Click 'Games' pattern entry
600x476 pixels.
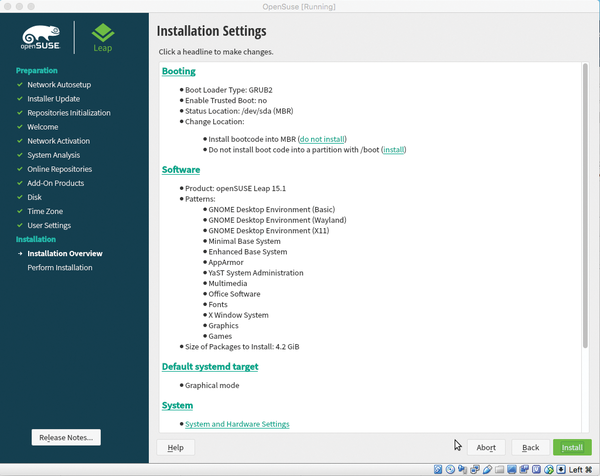[x=220, y=336]
